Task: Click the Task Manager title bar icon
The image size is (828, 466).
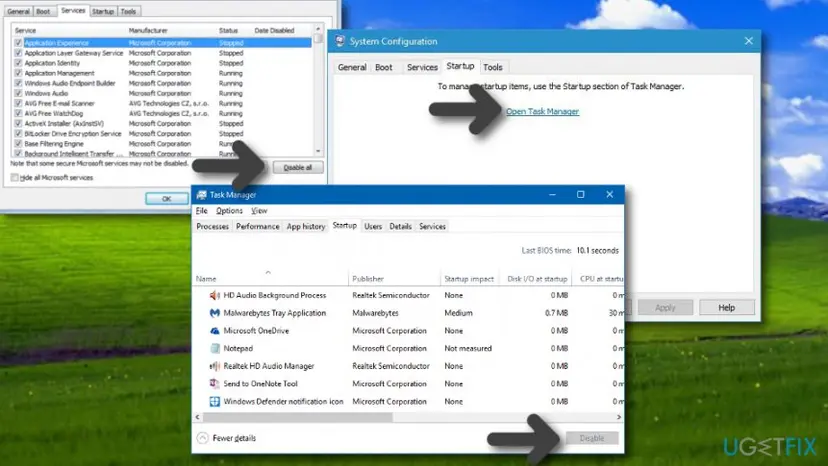Action: pos(201,195)
